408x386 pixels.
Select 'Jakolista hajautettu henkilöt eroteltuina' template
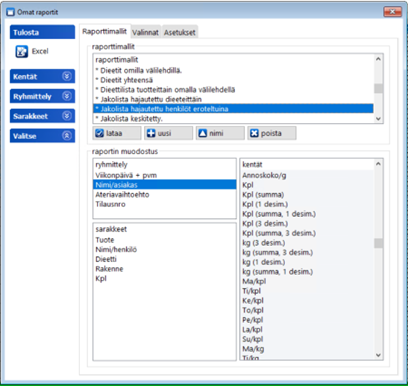[233, 109]
